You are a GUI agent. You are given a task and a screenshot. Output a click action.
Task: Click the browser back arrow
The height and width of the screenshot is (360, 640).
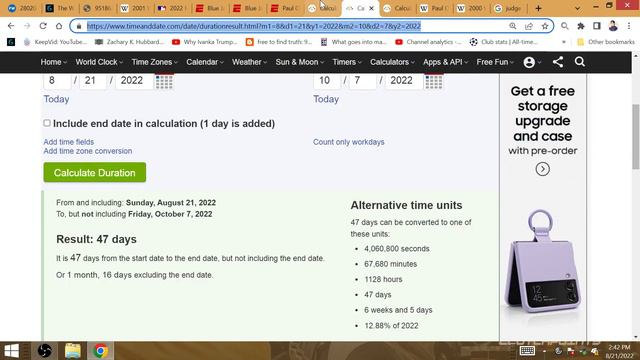(11, 26)
